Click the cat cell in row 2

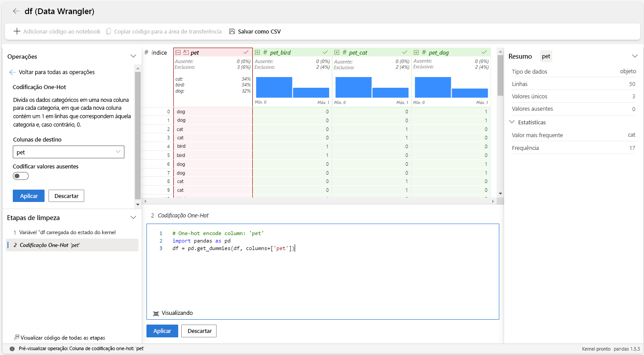tap(213, 129)
